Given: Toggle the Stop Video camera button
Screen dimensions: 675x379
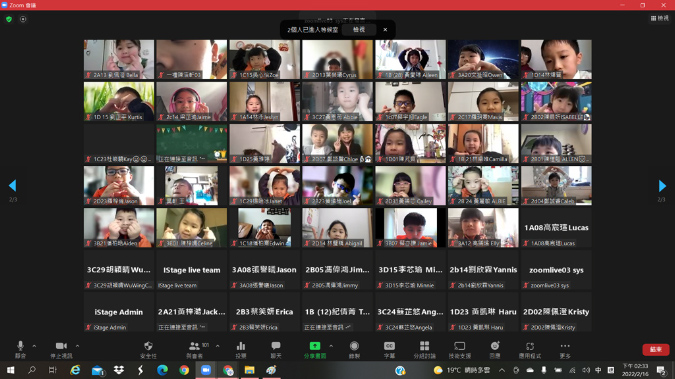Looking at the screenshot, I should coord(61,346).
